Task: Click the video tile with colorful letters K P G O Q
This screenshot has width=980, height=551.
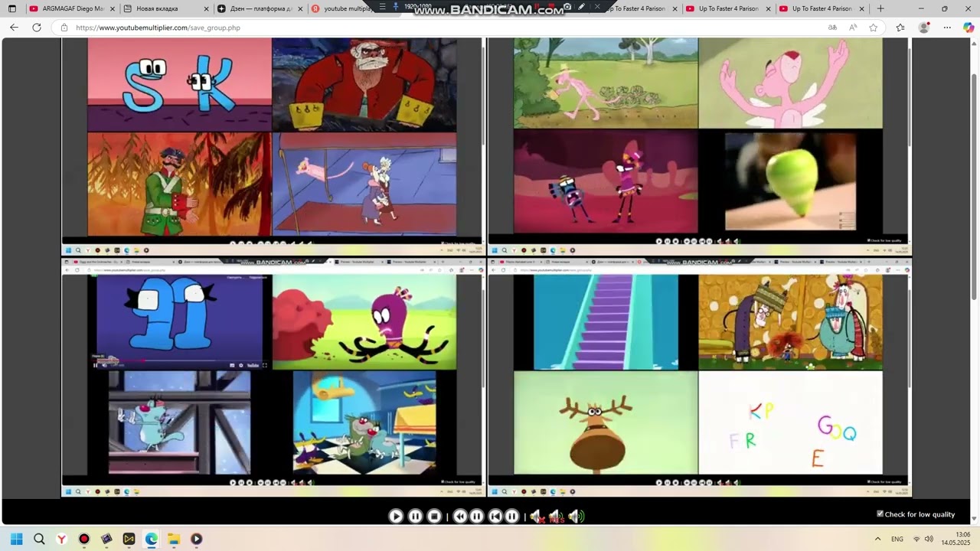Action: [x=790, y=423]
